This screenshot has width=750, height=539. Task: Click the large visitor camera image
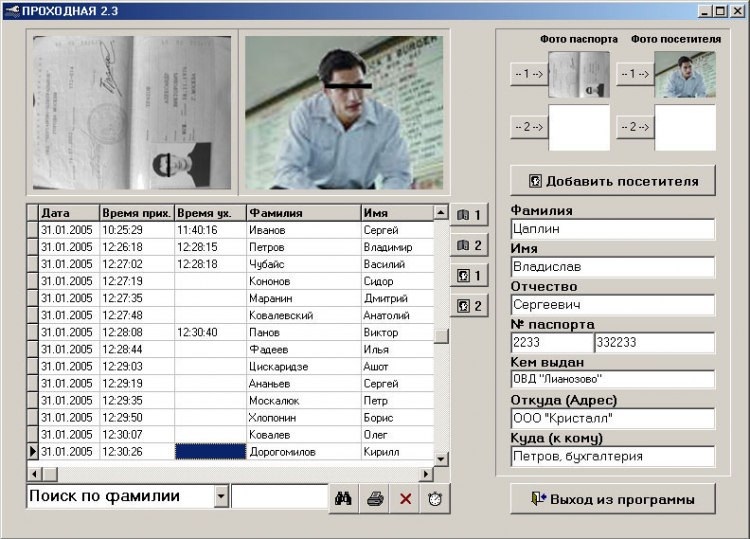[x=344, y=112]
